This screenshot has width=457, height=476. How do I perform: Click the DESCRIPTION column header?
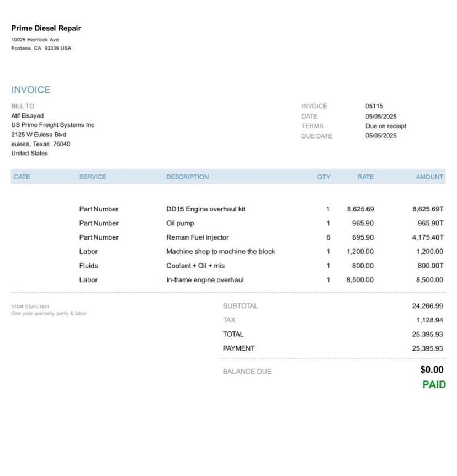pyautogui.click(x=187, y=177)
